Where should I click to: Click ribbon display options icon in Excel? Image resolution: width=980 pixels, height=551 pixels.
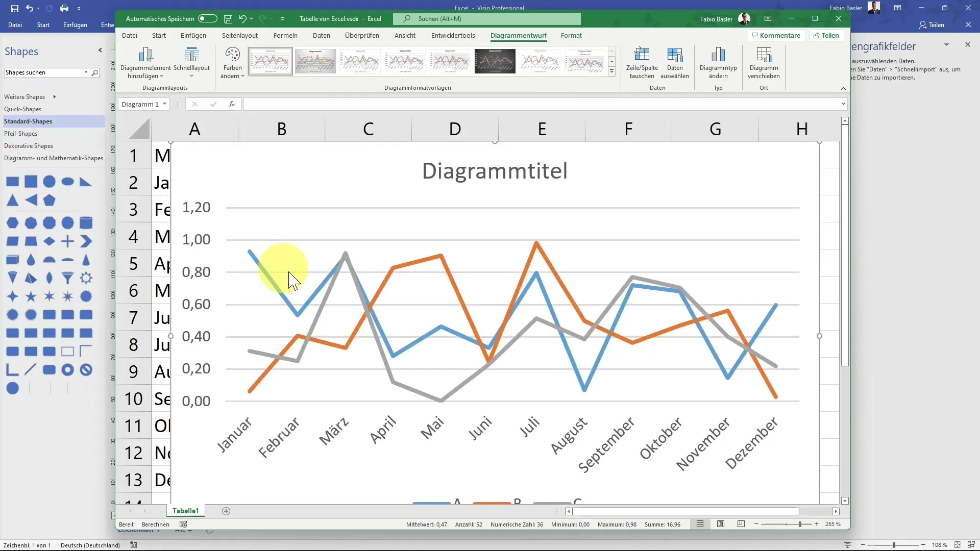(x=768, y=19)
